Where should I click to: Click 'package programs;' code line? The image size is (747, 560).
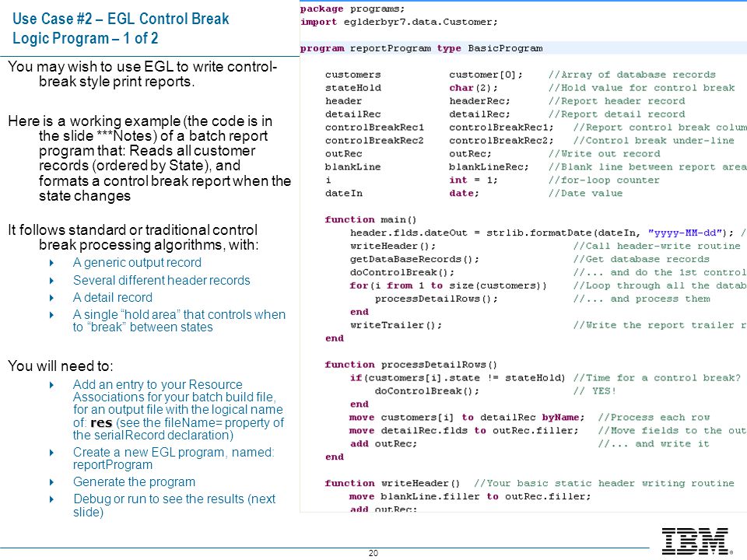point(352,9)
